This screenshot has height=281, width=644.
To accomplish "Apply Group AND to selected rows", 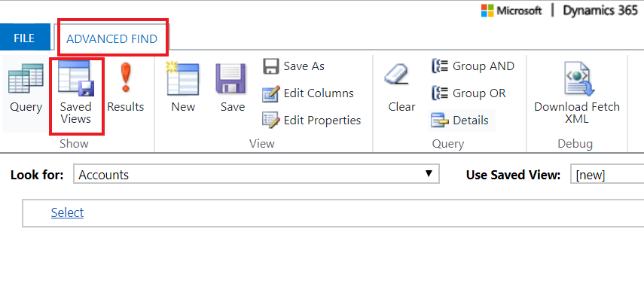I will pyautogui.click(x=473, y=66).
